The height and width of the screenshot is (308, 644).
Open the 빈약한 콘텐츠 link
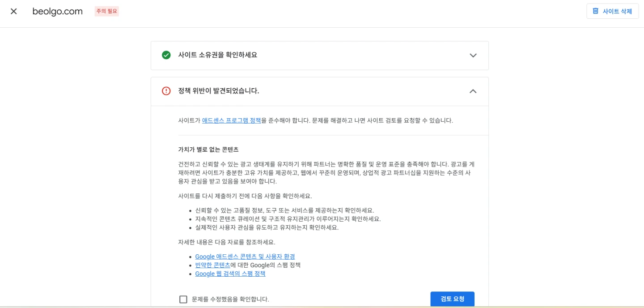tap(213, 265)
